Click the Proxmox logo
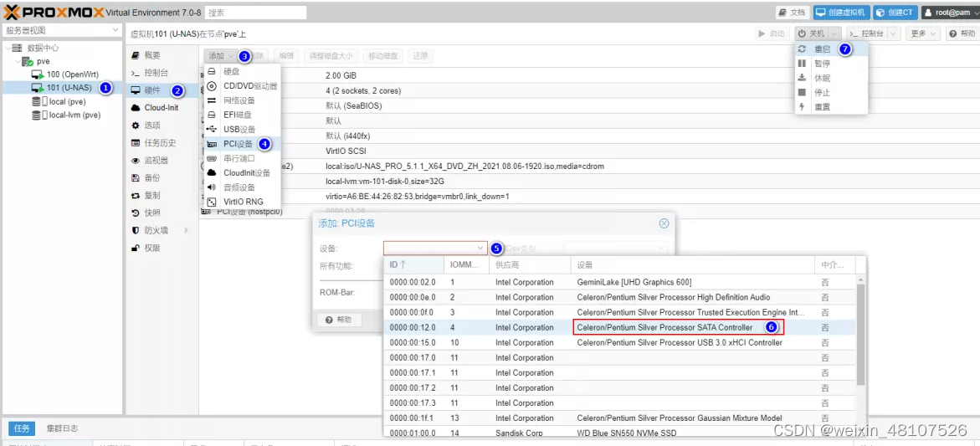Image resolution: width=980 pixels, height=446 pixels. [x=55, y=12]
